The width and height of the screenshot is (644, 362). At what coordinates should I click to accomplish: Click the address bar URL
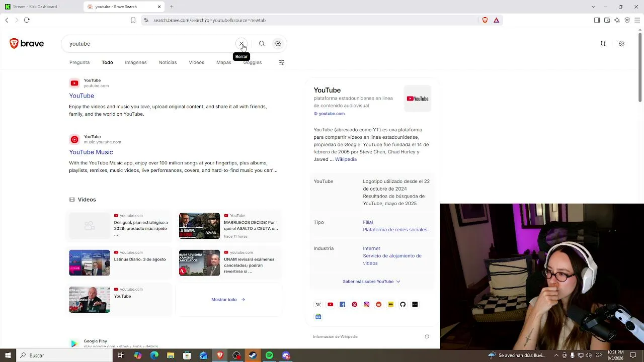pyautogui.click(x=209, y=20)
